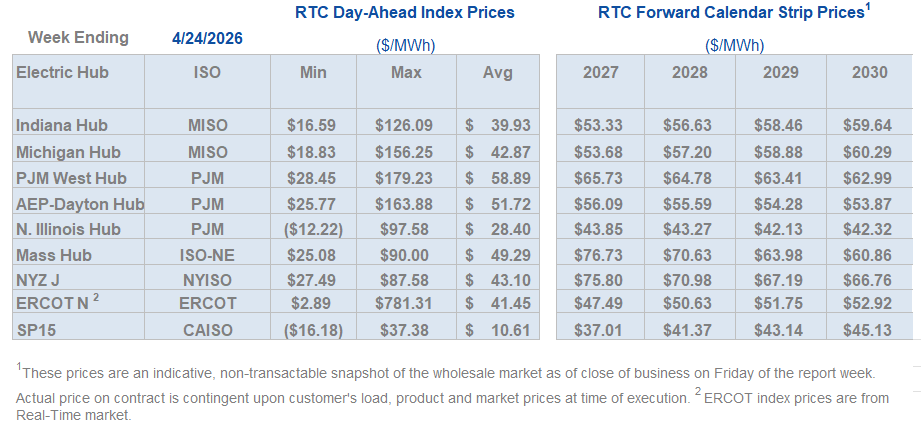Select the Indiana Hub row label

[62, 125]
